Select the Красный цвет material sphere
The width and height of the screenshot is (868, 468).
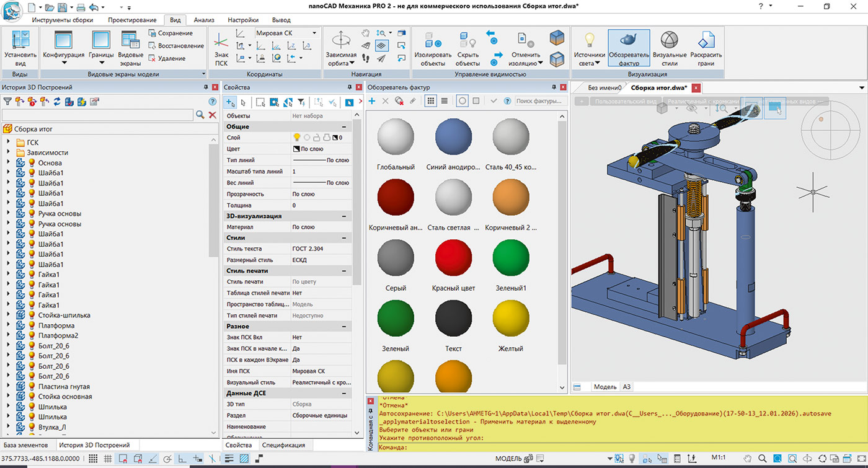454,258
